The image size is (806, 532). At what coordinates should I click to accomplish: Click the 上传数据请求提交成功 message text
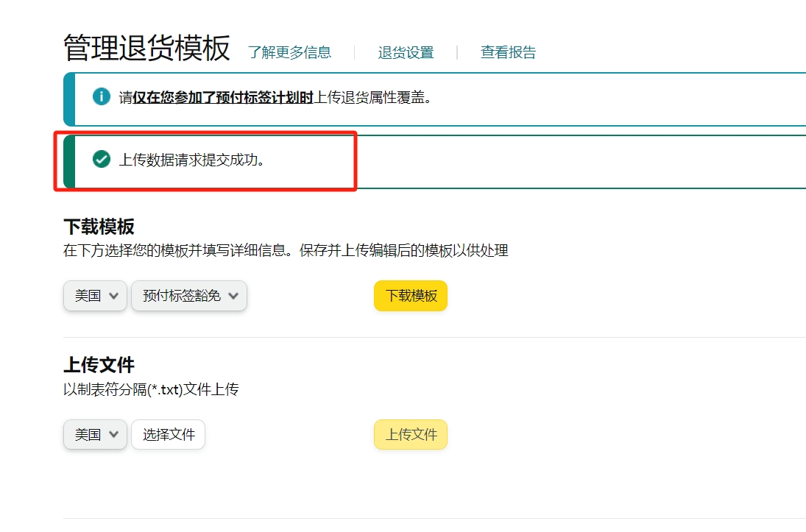click(x=192, y=160)
